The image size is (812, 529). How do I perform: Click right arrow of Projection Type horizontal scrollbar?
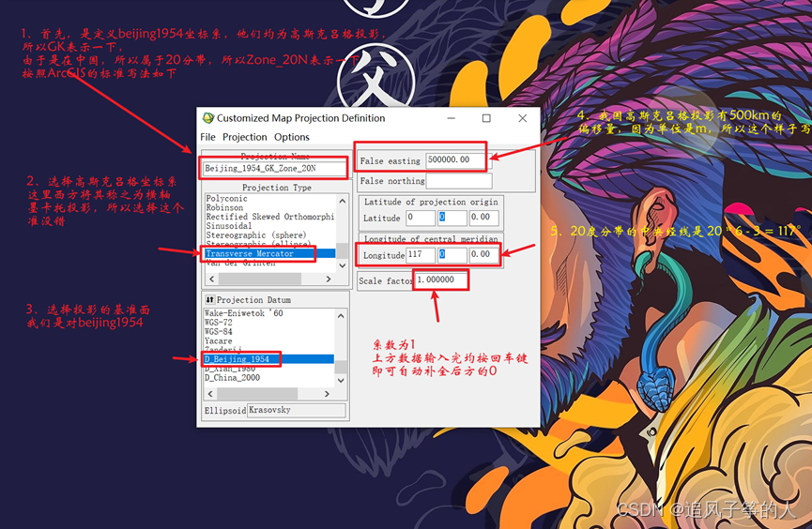(329, 279)
